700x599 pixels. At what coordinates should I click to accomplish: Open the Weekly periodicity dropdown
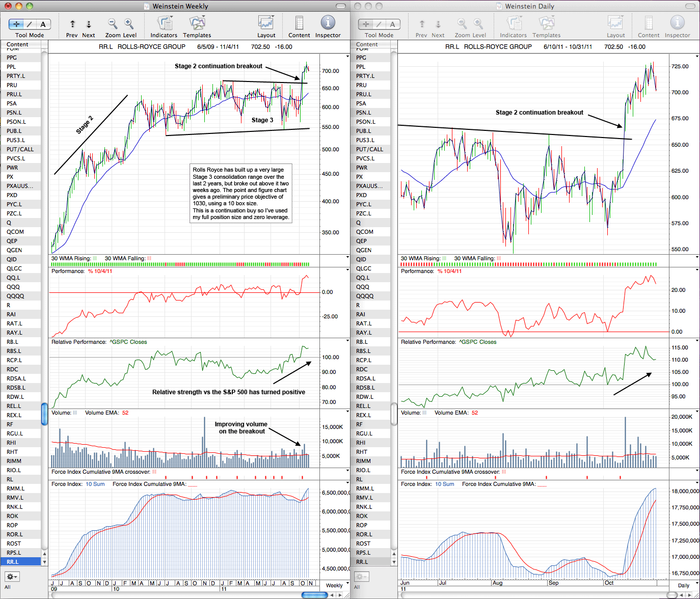pyautogui.click(x=337, y=585)
